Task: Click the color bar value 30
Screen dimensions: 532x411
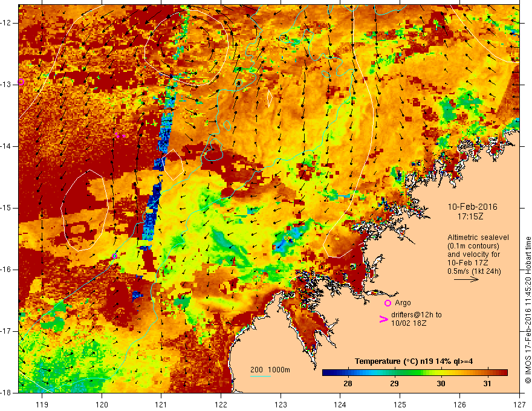Action: [440, 384]
